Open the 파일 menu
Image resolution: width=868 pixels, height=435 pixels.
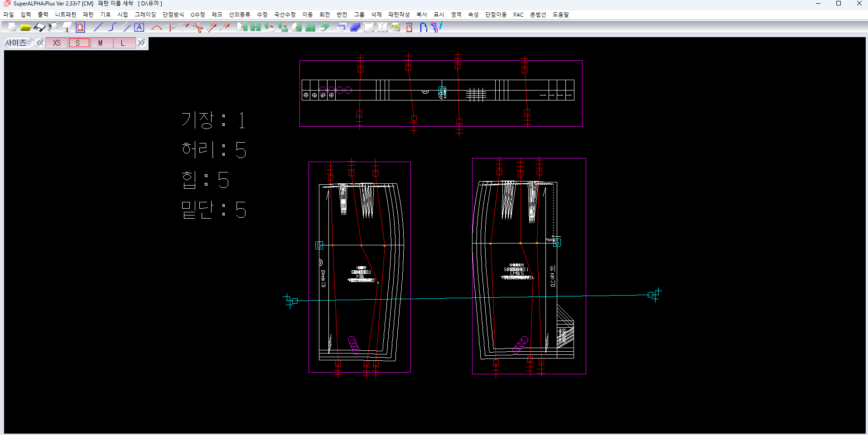coord(9,14)
